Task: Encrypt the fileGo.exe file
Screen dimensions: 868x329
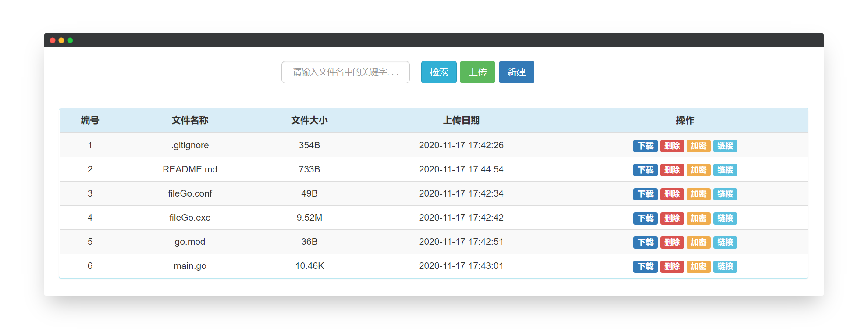Action: [698, 218]
